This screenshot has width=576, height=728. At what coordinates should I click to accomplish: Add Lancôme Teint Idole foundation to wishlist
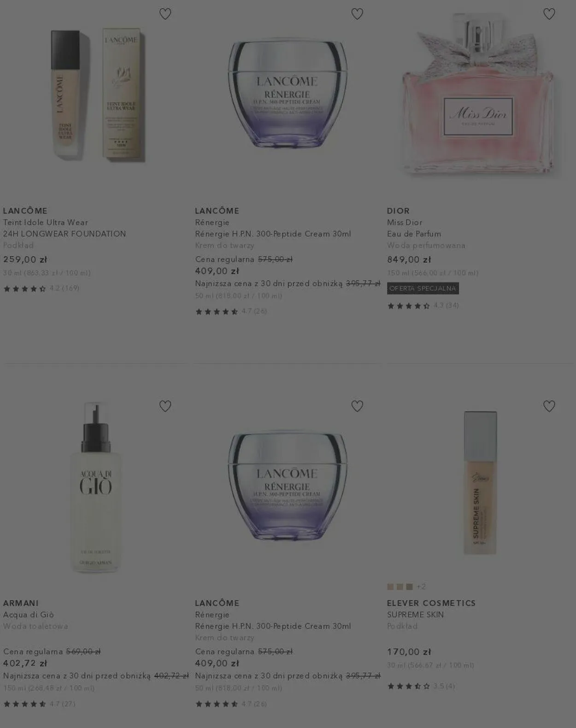pos(165,14)
